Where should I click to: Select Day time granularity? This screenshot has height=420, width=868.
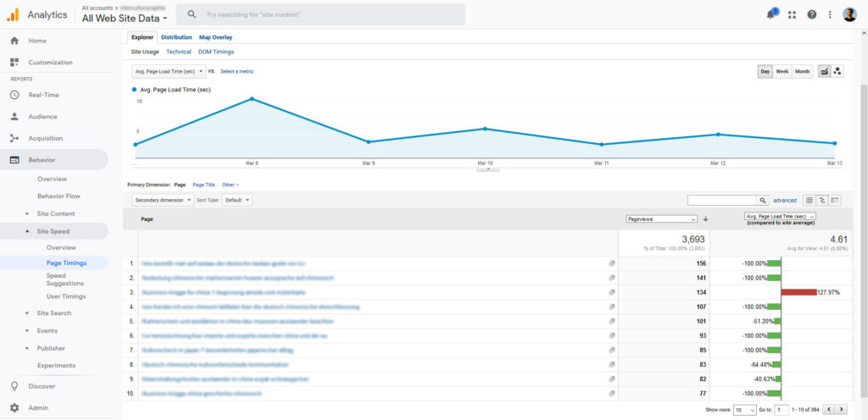[x=765, y=71]
